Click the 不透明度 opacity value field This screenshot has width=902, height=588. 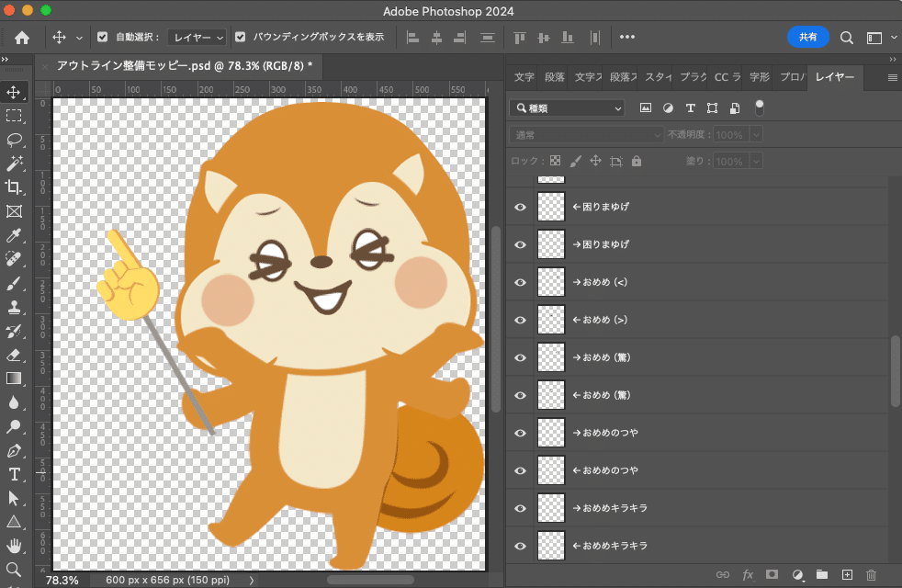click(730, 135)
